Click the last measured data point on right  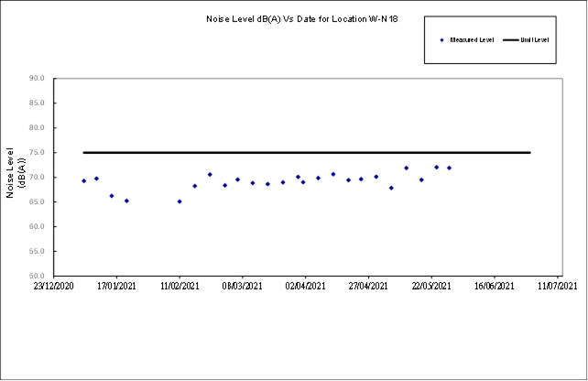(x=449, y=168)
